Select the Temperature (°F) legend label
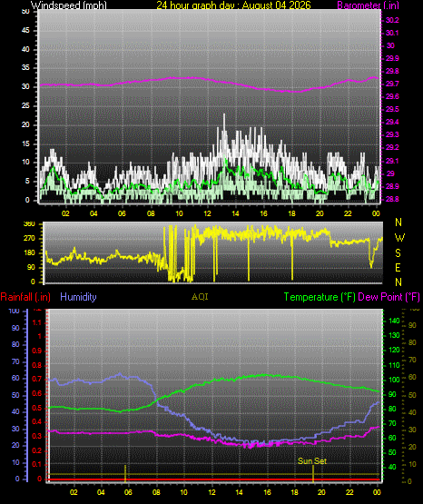423x504 pixels. click(x=320, y=297)
